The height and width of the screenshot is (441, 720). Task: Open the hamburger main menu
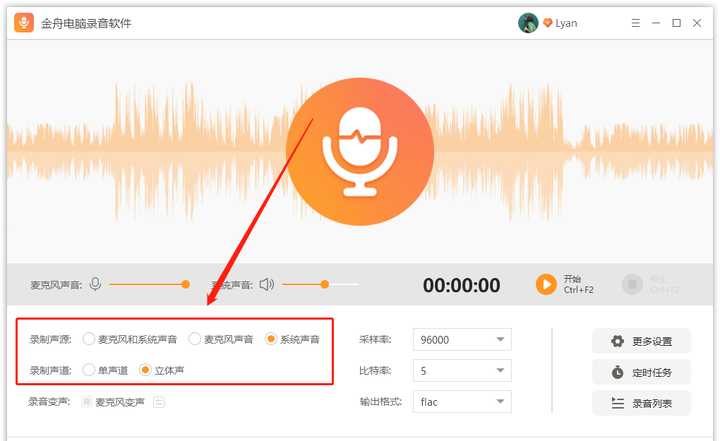(636, 23)
